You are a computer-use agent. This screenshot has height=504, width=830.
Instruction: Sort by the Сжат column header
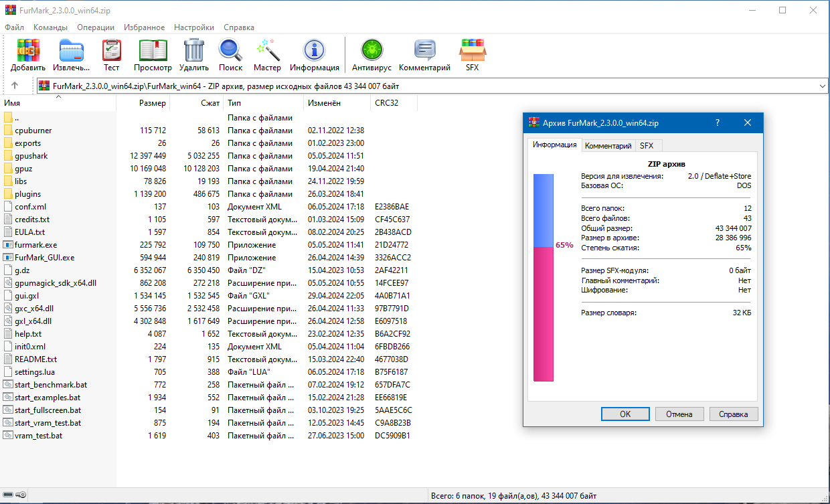pos(196,103)
